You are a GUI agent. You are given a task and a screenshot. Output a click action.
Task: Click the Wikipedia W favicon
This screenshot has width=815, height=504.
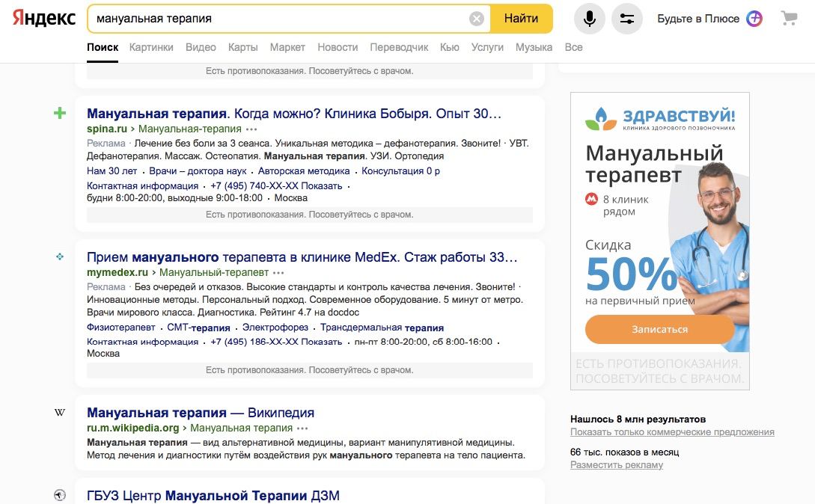click(60, 413)
